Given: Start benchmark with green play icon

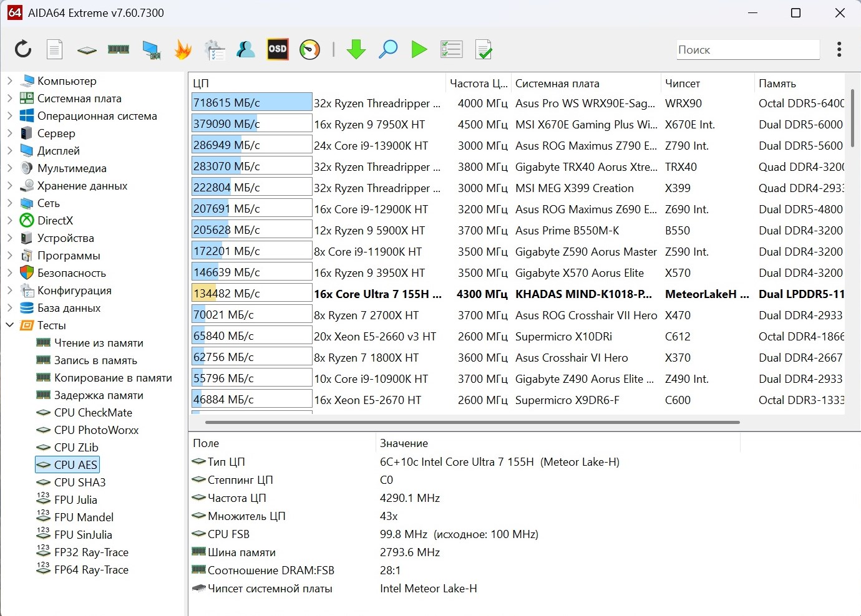Looking at the screenshot, I should (x=419, y=49).
